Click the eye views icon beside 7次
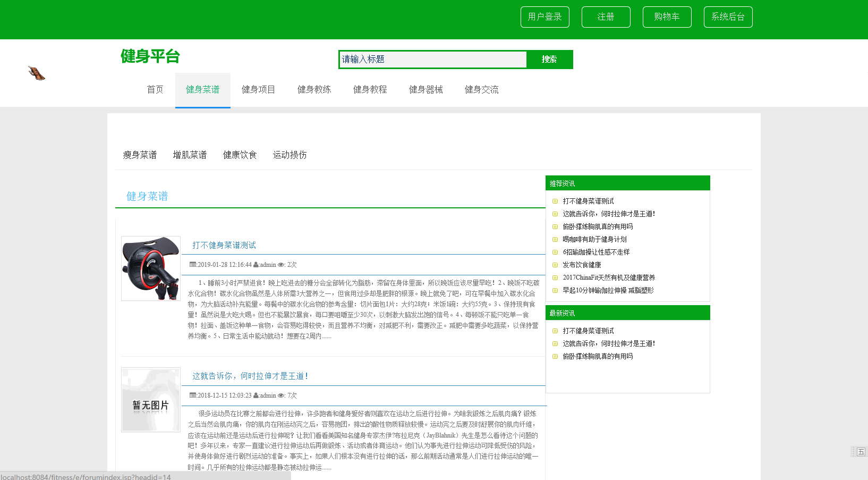868x480 pixels. (281, 395)
